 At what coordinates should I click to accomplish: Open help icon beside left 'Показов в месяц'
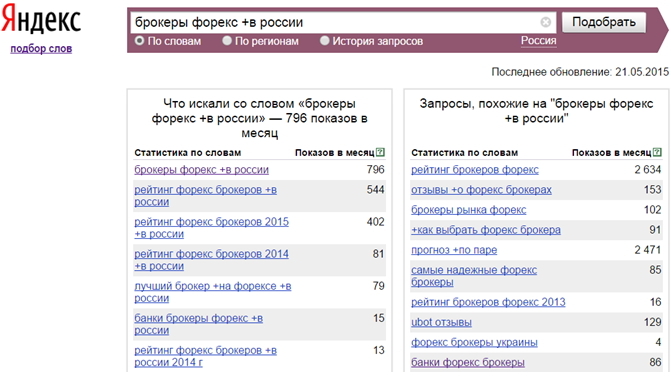click(x=380, y=152)
